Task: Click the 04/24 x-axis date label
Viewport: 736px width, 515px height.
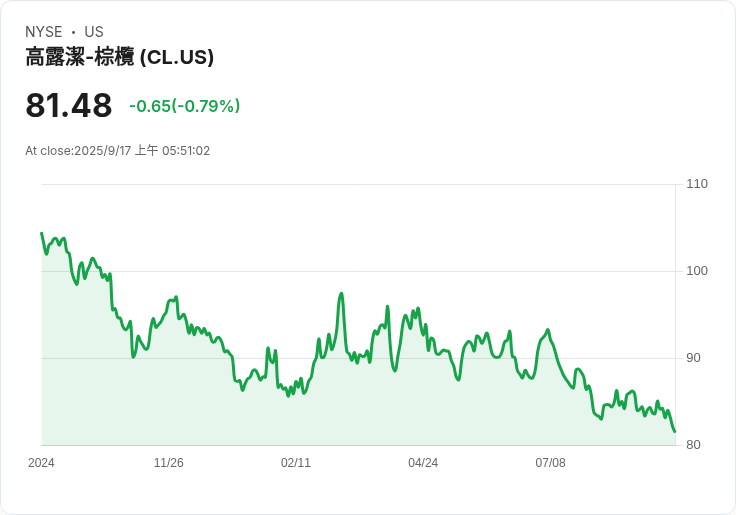Action: click(x=423, y=463)
